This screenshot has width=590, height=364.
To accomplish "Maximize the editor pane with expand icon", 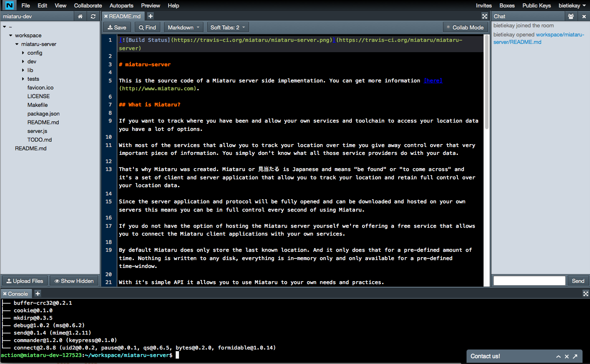I will [x=484, y=16].
